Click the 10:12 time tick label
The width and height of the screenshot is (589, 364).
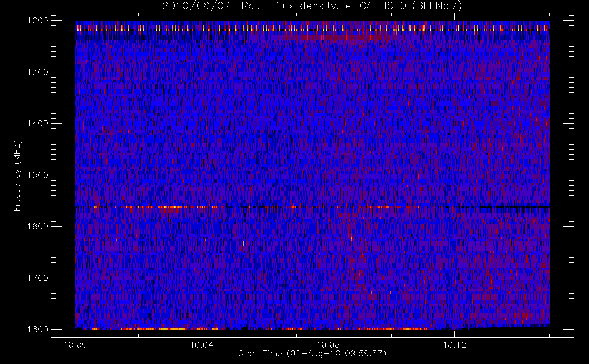coord(454,345)
